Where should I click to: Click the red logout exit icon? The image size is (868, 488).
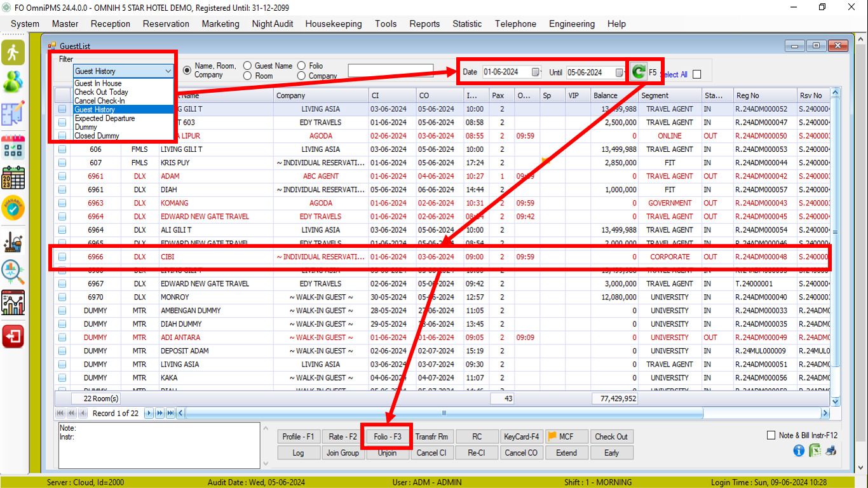coord(13,336)
